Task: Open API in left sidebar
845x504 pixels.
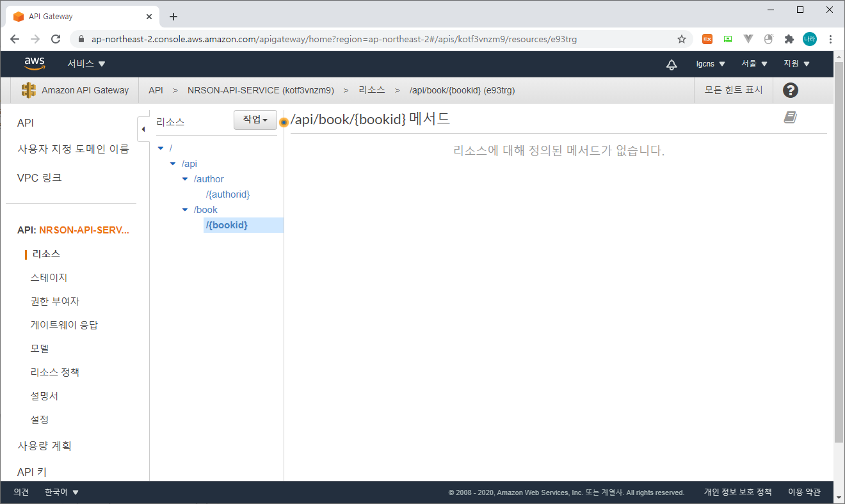Action: point(26,123)
